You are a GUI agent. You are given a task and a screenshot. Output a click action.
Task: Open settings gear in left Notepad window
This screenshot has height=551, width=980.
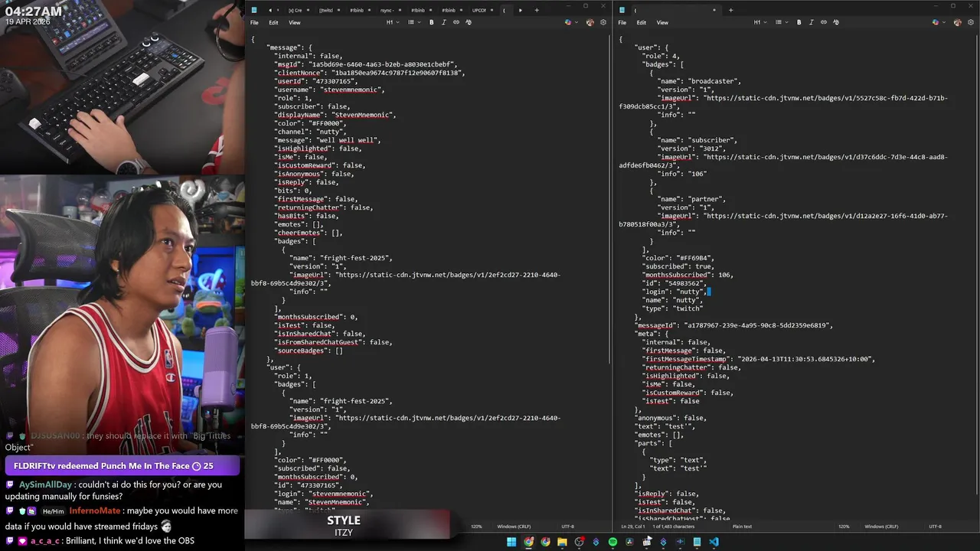pyautogui.click(x=603, y=22)
